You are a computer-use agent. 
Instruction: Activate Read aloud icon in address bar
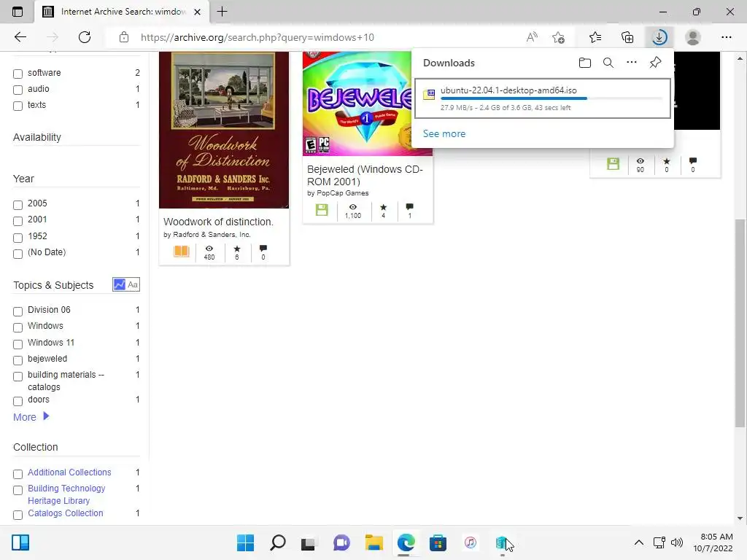[532, 37]
